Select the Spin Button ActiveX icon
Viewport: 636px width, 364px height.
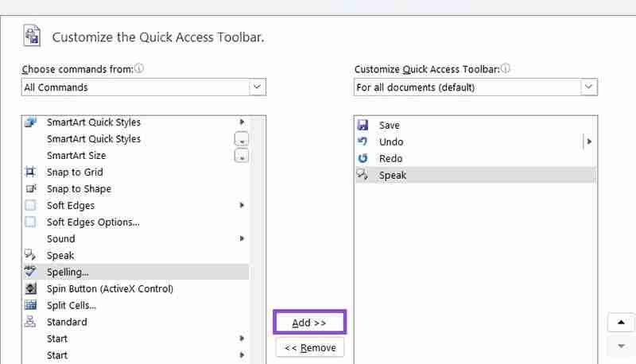coord(31,288)
